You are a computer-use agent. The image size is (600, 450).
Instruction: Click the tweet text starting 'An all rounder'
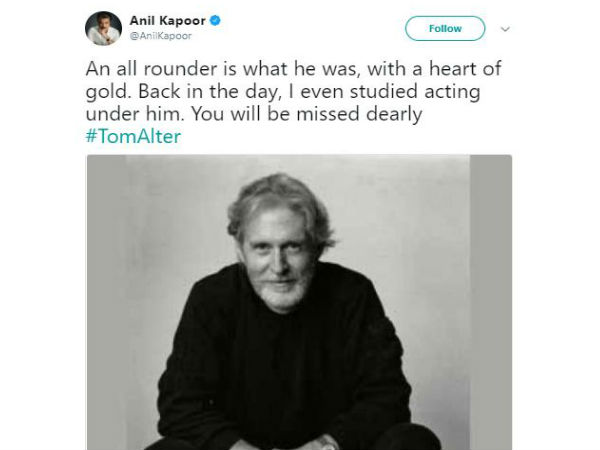293,91
